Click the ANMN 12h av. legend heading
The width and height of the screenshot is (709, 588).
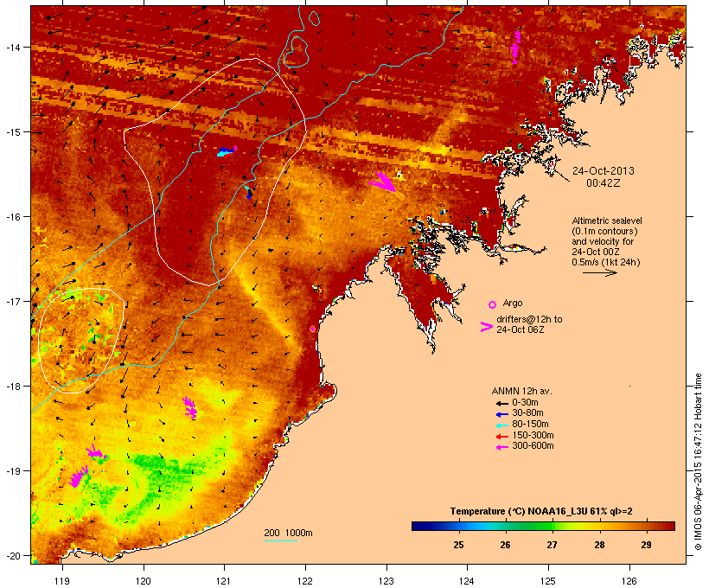pos(521,391)
